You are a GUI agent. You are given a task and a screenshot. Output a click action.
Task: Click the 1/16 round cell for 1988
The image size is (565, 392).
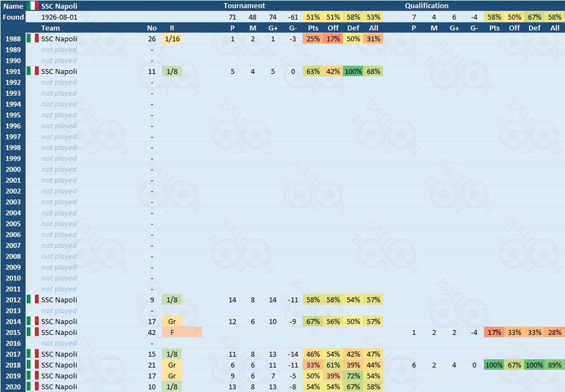(172, 39)
